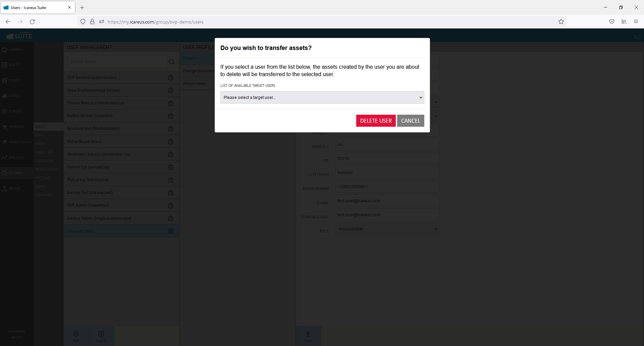Expand the Role dropdown showing Account User

(387, 229)
